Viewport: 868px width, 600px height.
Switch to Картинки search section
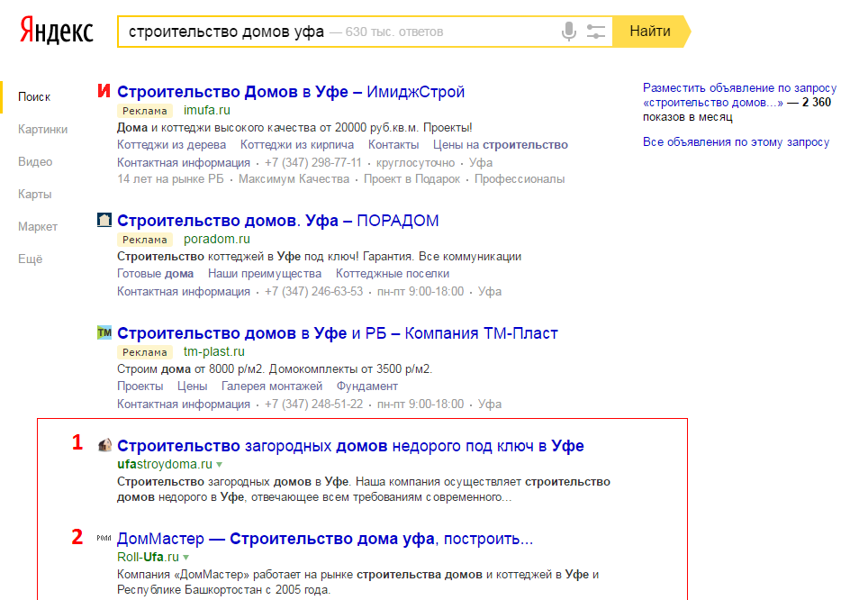click(42, 130)
